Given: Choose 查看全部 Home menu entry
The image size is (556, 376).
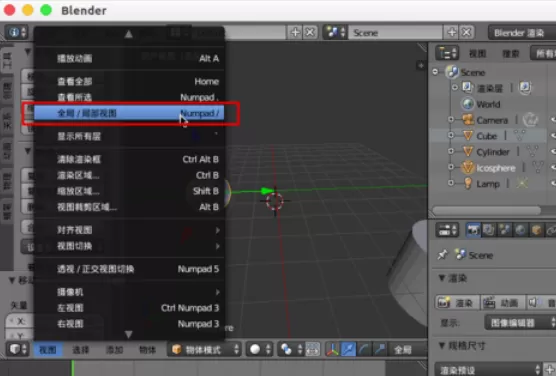Looking at the screenshot, I should [130, 81].
